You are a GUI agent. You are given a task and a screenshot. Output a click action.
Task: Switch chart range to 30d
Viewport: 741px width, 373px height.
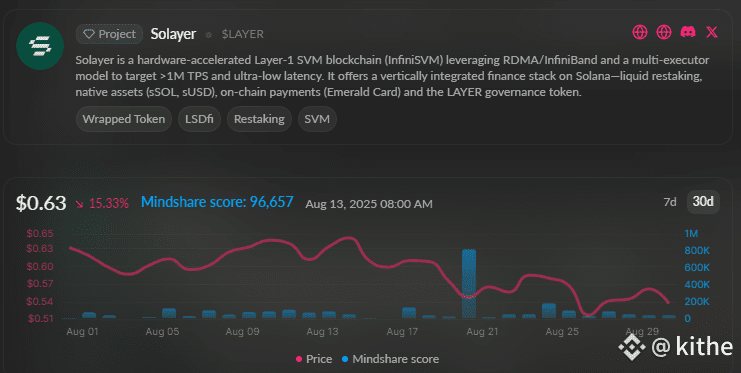tap(703, 202)
